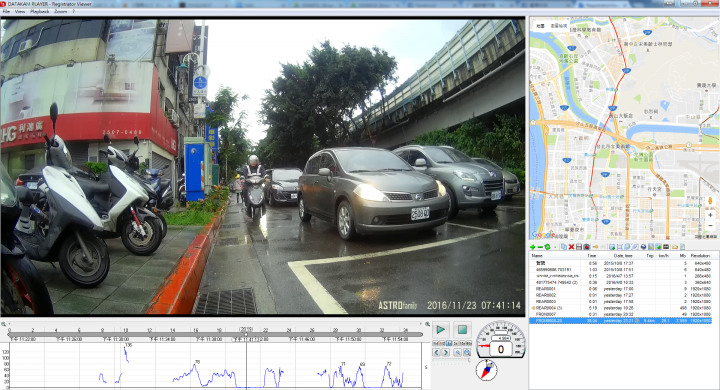This screenshot has width=720, height=390.
Task: Switch map to the satellite view tab
Action: click(559, 26)
